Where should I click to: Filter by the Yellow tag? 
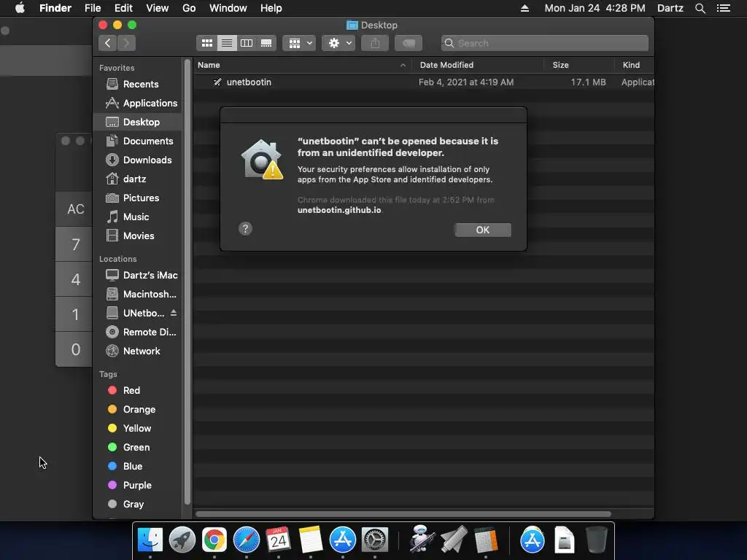[137, 429]
